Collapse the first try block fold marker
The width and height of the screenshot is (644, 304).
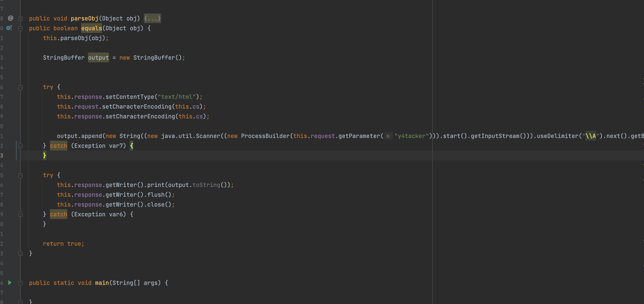(x=21, y=87)
